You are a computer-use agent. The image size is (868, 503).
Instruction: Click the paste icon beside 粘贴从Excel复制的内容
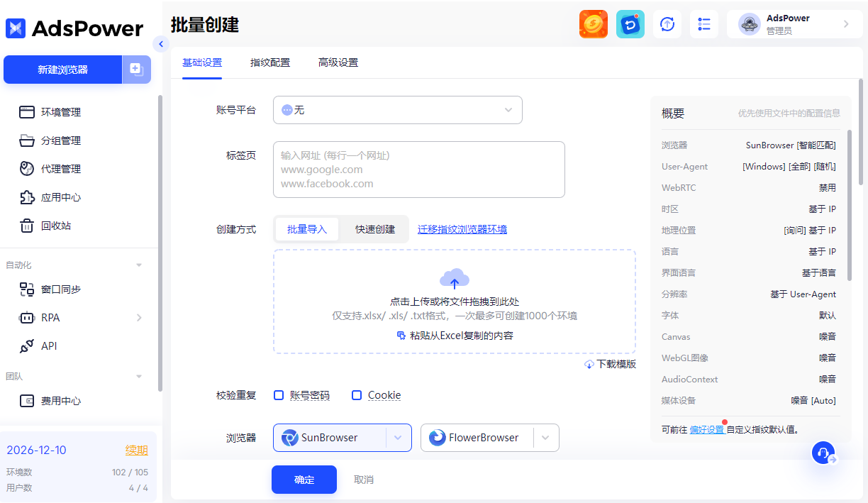click(401, 336)
